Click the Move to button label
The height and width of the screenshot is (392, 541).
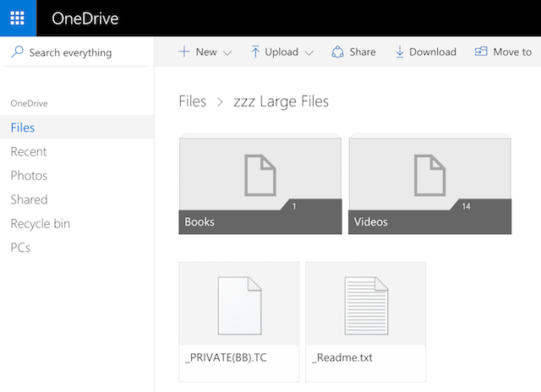pyautogui.click(x=512, y=52)
